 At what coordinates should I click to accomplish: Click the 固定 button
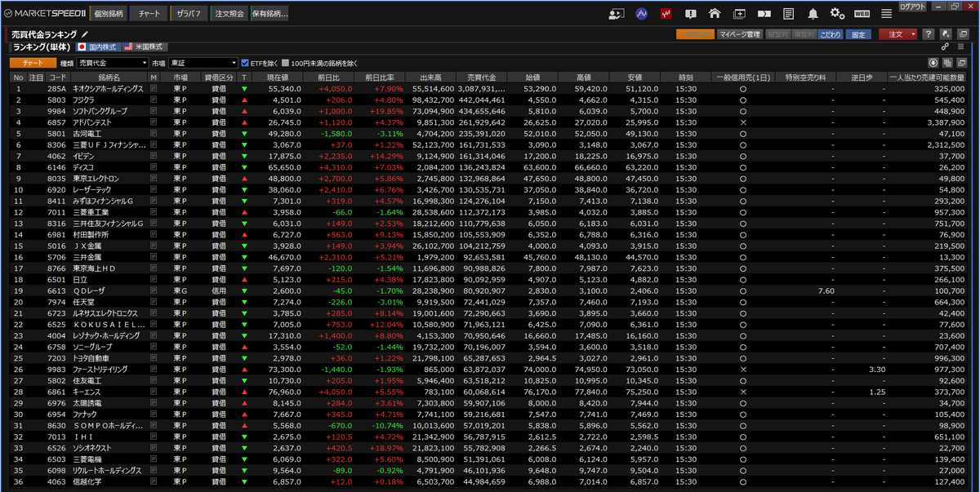[x=857, y=34]
